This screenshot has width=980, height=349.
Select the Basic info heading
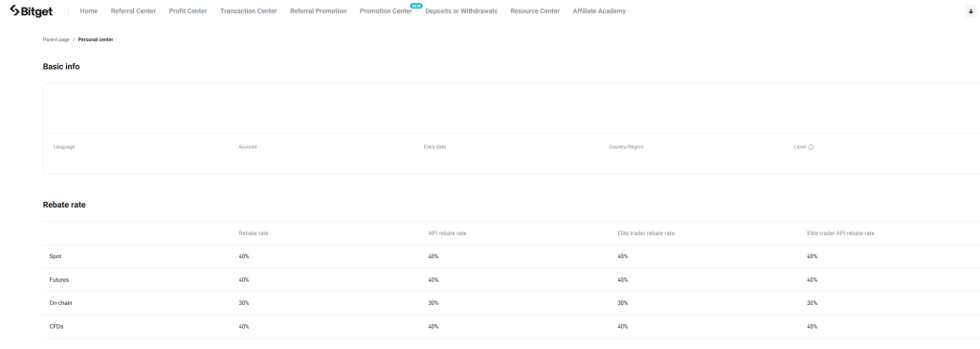[x=61, y=66]
